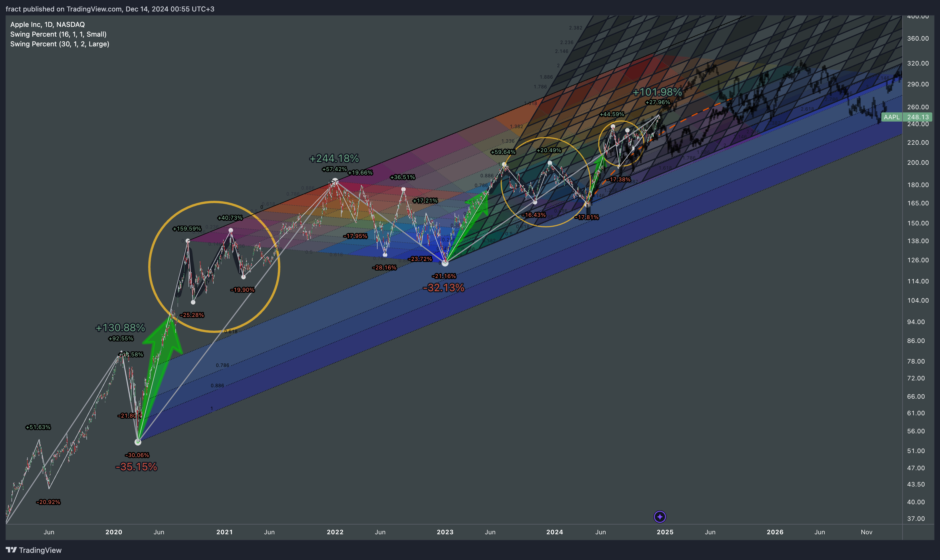The width and height of the screenshot is (940, 560).
Task: Click the +59.64% swing label
Action: coord(503,152)
